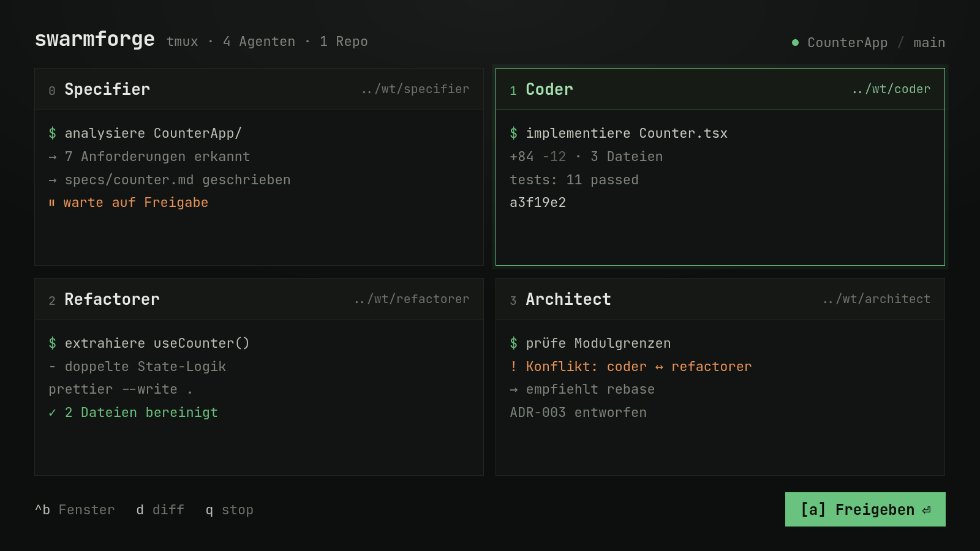Select the Refactorer pane header
The width and height of the screenshot is (980, 551).
pos(259,299)
